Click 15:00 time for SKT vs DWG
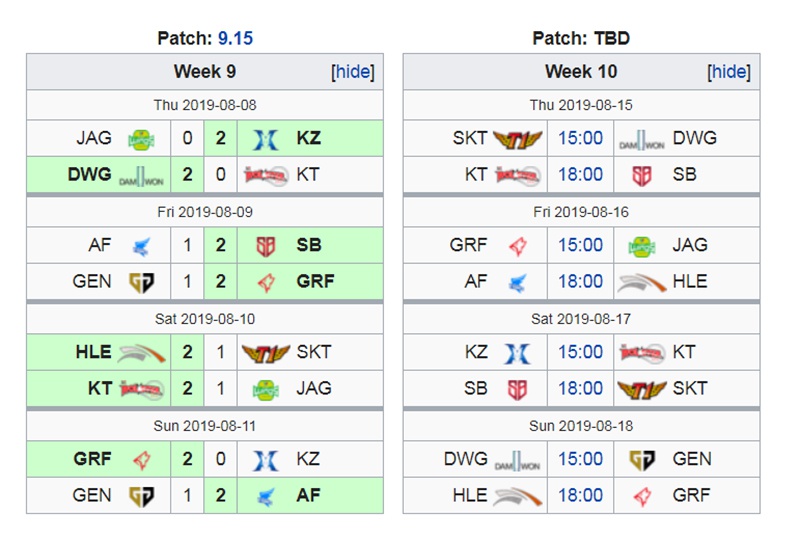 pos(580,138)
